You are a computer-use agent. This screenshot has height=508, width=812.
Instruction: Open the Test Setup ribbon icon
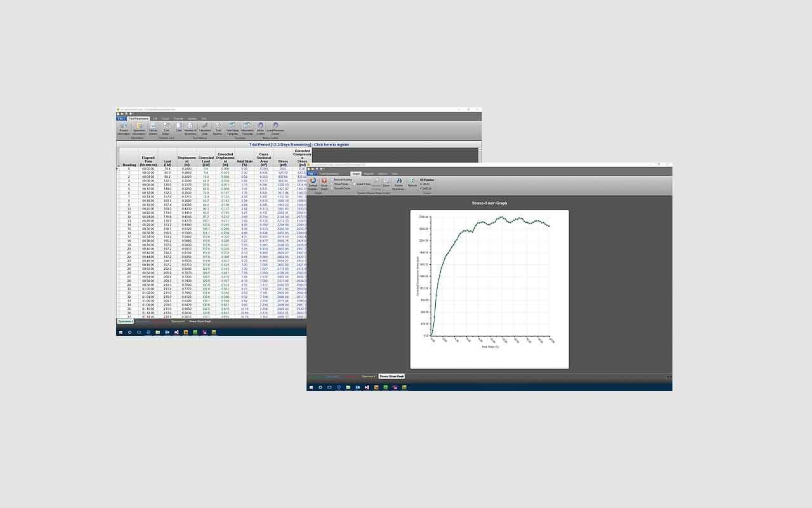pyautogui.click(x=166, y=129)
